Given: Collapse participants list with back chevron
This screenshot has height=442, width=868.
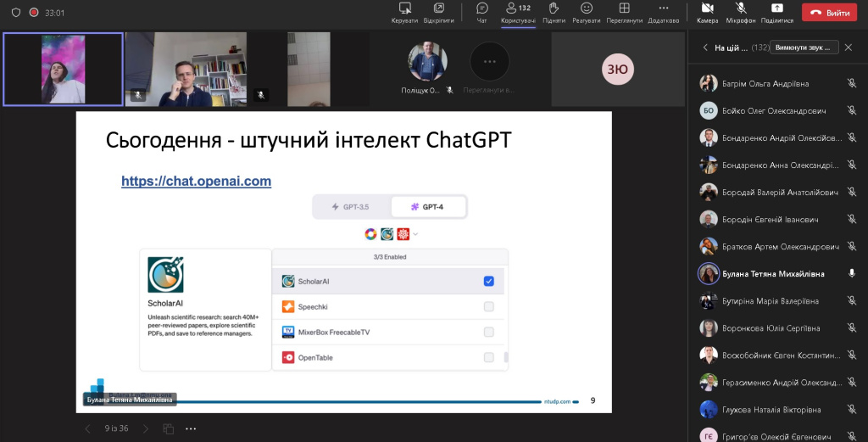Looking at the screenshot, I should coord(704,48).
